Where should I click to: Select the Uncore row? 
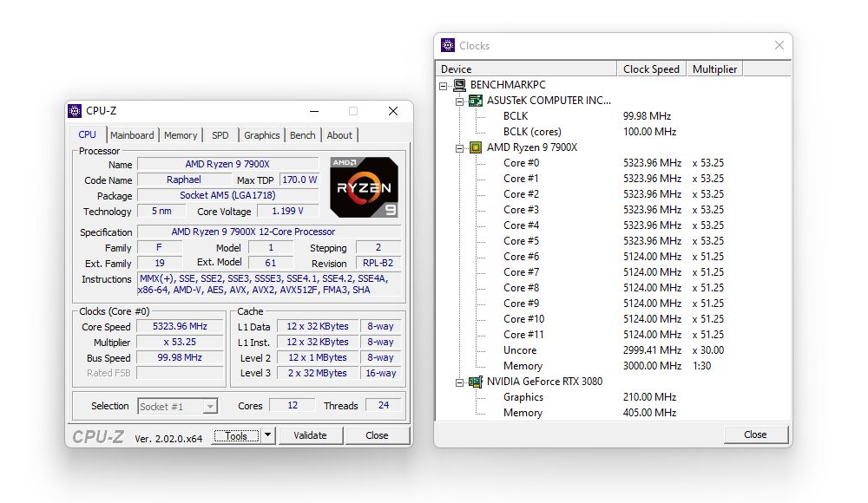(614, 350)
